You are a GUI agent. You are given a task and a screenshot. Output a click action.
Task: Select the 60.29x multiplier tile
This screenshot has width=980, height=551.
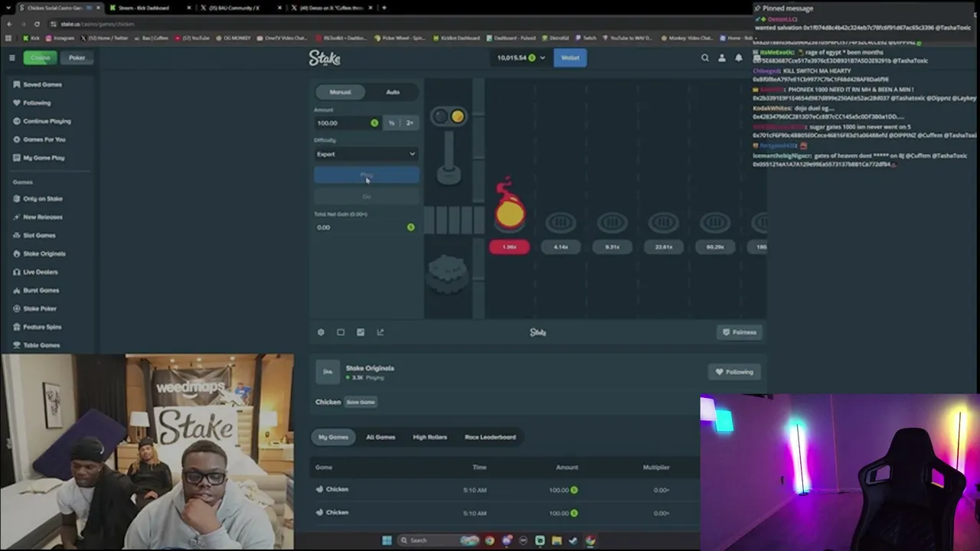[714, 247]
